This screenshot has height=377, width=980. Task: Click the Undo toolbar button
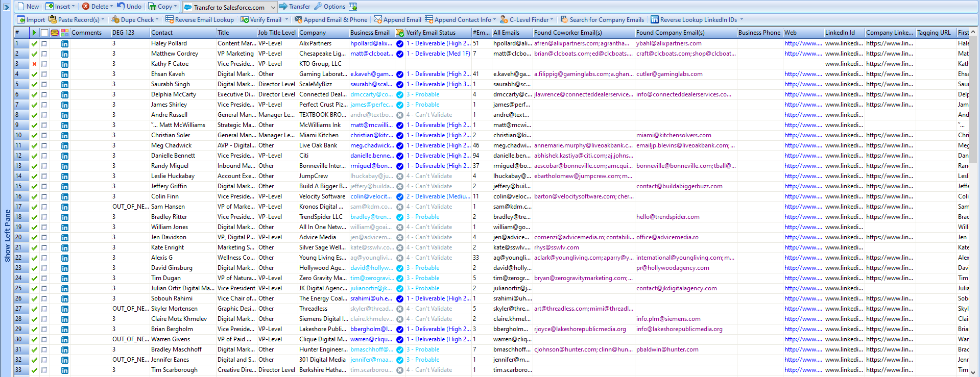[129, 7]
